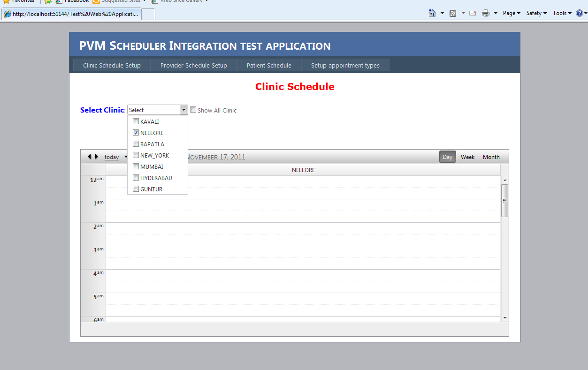Click the 2 am time label
The width and height of the screenshot is (588, 370).
(x=98, y=226)
